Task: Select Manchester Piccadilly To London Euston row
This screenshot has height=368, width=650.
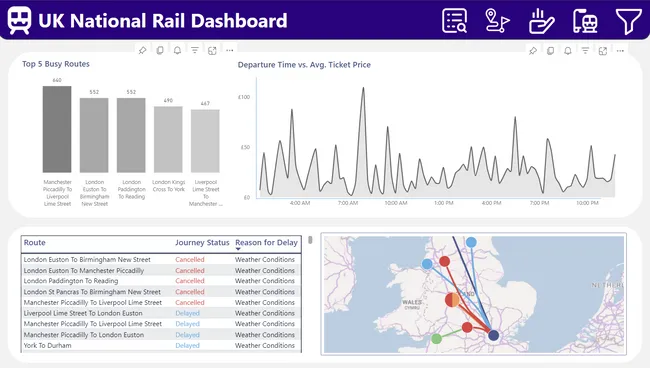Action: [161, 335]
